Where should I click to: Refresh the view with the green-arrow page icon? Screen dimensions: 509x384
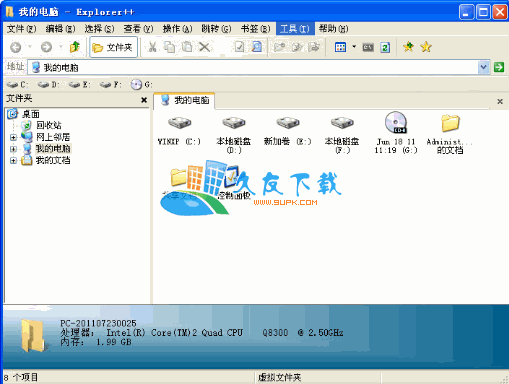click(x=385, y=47)
